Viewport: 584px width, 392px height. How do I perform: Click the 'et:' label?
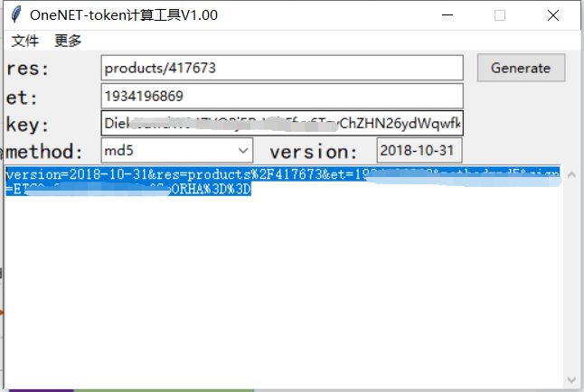pyautogui.click(x=22, y=98)
